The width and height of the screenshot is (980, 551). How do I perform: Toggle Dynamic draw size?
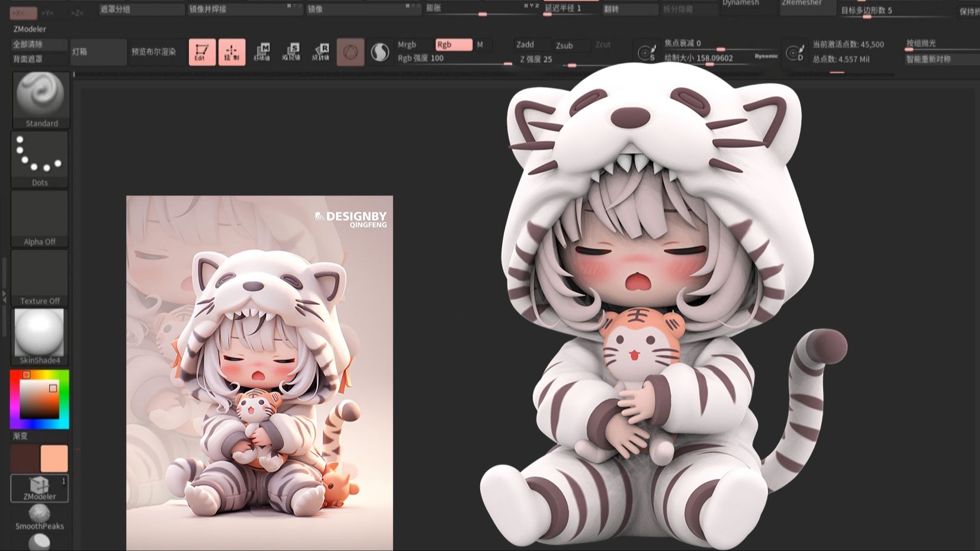click(766, 56)
